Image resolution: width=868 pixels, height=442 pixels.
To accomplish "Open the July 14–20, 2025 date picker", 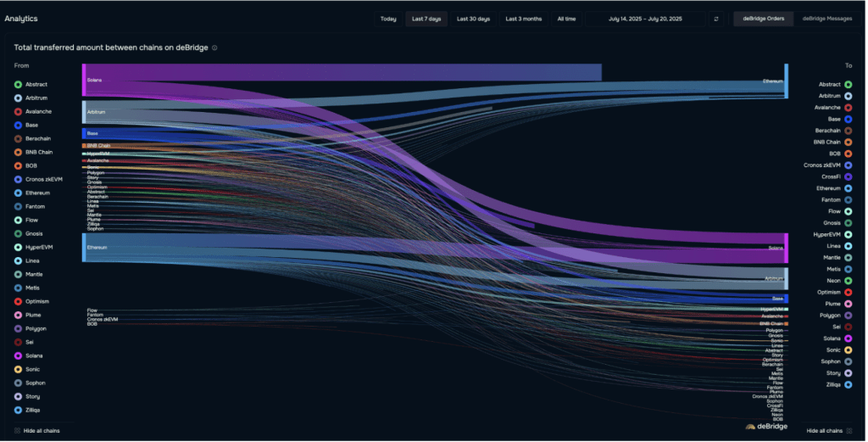I will 646,19.
